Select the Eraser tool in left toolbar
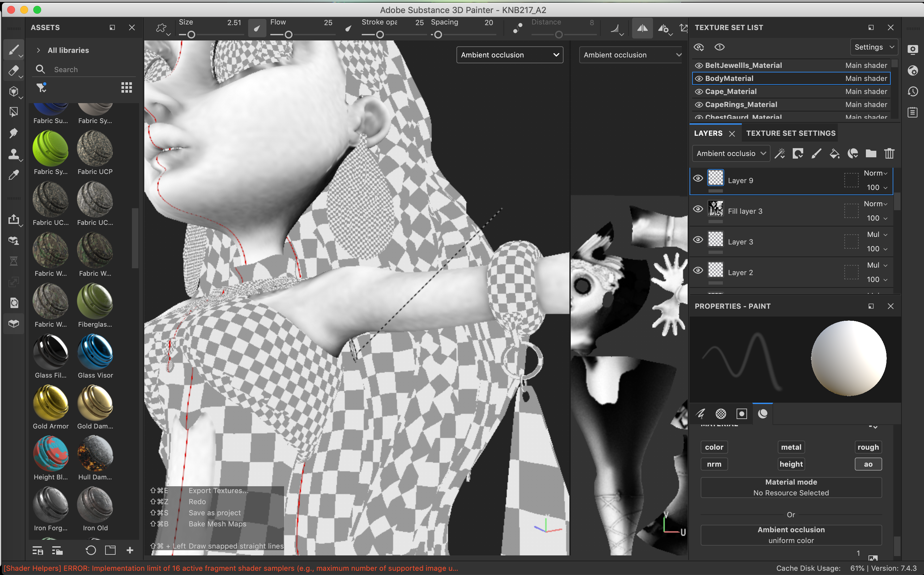 click(13, 70)
